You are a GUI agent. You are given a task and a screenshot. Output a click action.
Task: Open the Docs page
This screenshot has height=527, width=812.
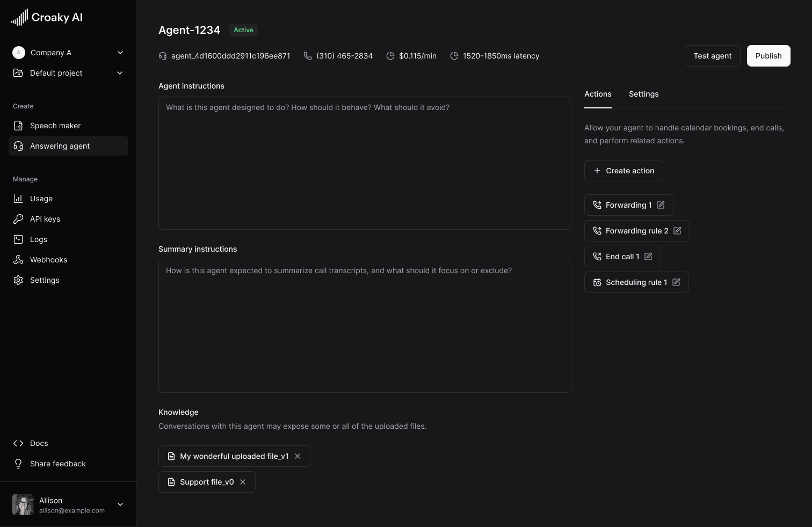38,443
